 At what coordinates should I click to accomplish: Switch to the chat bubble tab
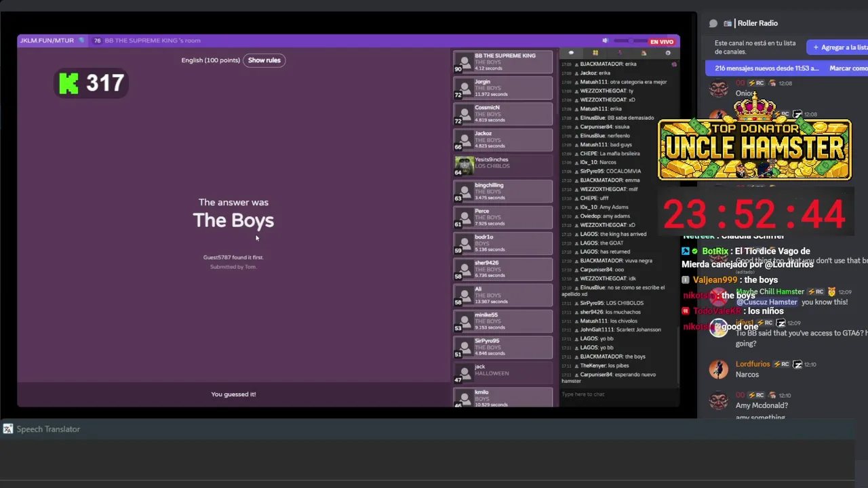[571, 53]
